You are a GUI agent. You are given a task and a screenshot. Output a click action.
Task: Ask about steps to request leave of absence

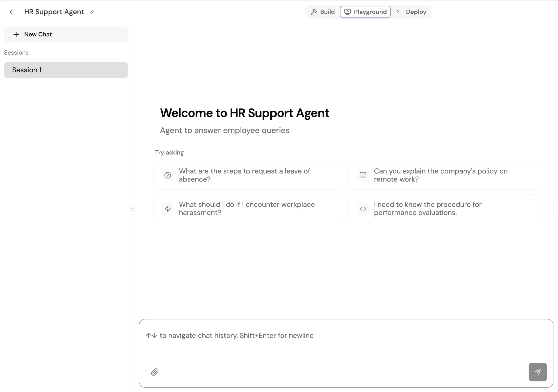[x=248, y=175]
